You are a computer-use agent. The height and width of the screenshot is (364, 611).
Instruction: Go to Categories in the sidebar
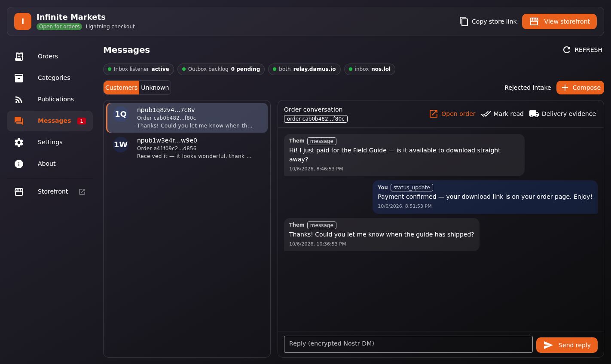tap(50, 78)
